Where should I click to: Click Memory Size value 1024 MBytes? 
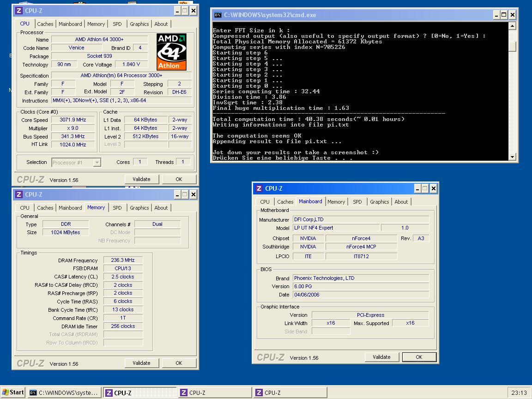(66, 232)
